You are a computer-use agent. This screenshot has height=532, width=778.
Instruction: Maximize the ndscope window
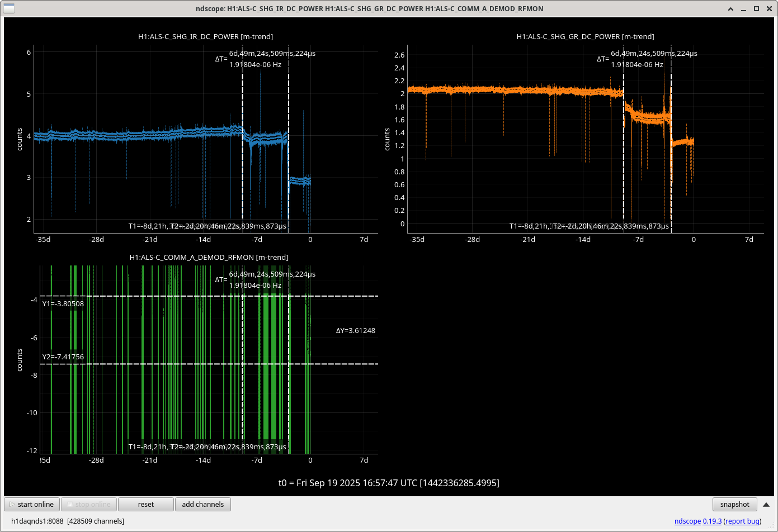(756, 8)
